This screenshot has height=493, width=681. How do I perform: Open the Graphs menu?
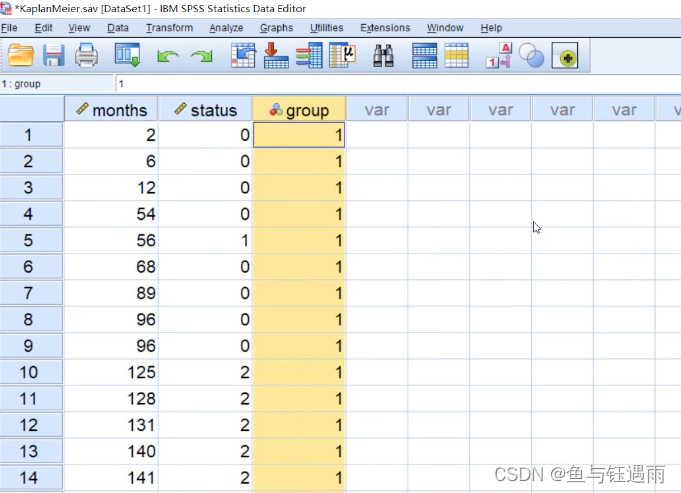(276, 28)
